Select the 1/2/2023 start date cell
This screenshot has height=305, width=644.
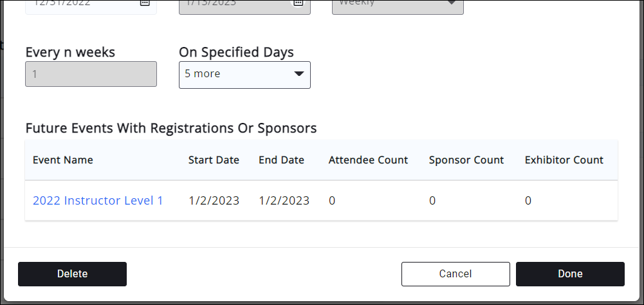pyautogui.click(x=214, y=201)
